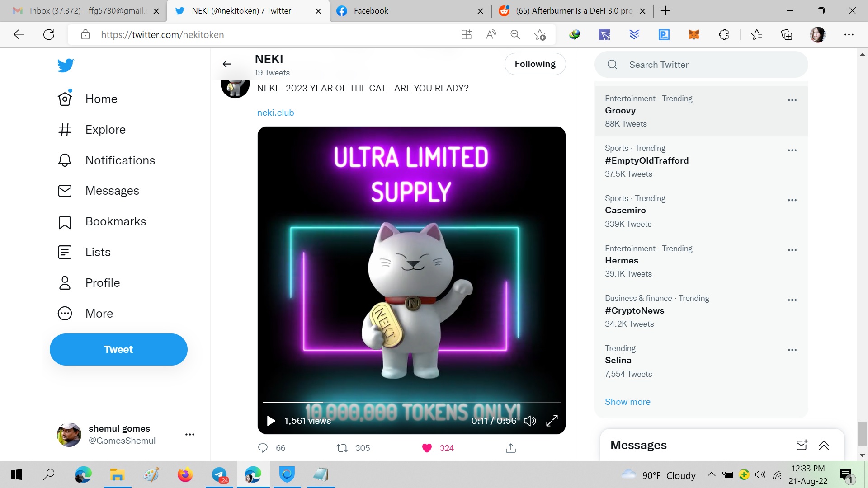
Task: Expand the Messages drawer
Action: [x=824, y=446]
